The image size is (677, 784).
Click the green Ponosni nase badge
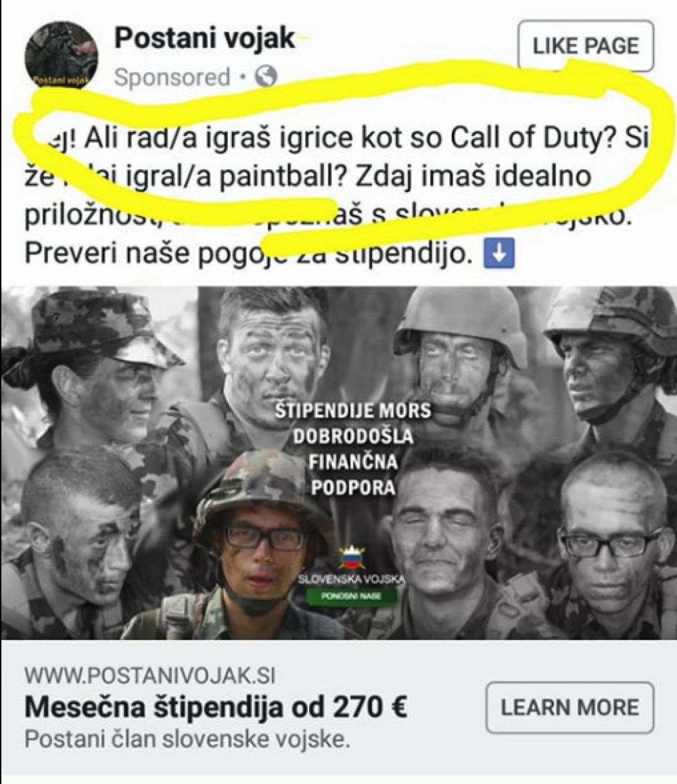click(351, 596)
